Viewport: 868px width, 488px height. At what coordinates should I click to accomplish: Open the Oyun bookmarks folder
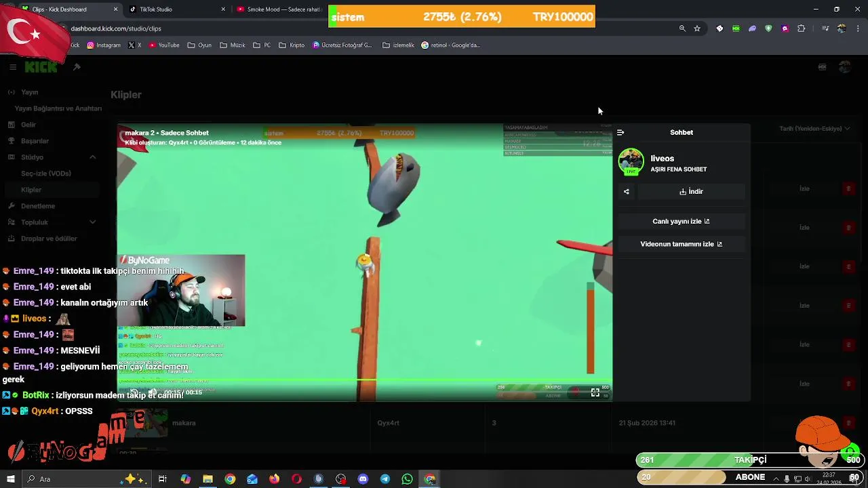200,45
